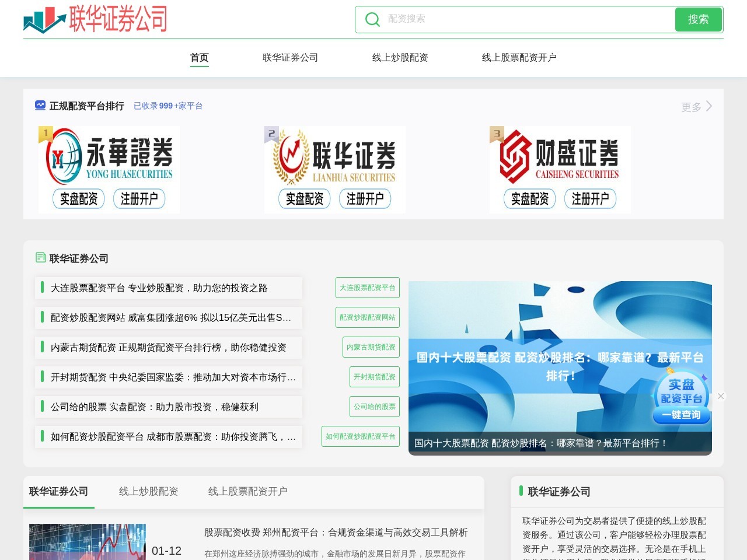Open article 大连股票配资平台 专业炒股配资
Viewport: 747px width, 560px height.
(x=169, y=288)
